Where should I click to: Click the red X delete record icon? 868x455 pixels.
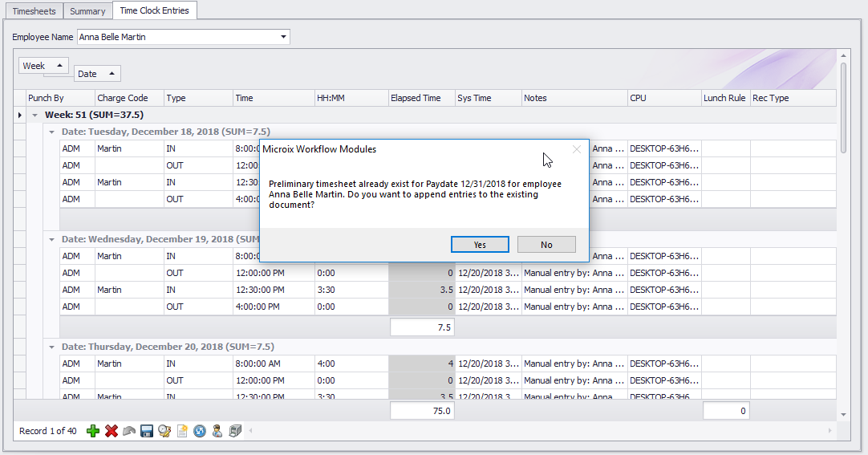112,431
